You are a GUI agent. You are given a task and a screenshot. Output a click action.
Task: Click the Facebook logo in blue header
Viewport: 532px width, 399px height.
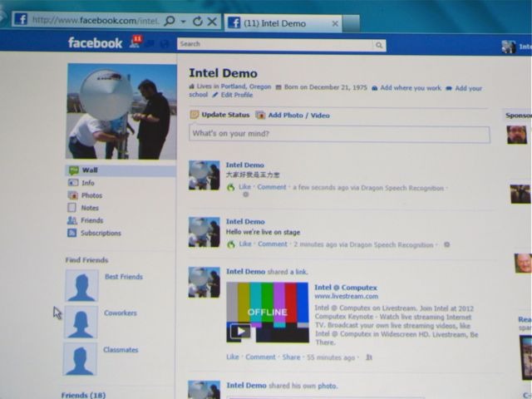(x=95, y=43)
